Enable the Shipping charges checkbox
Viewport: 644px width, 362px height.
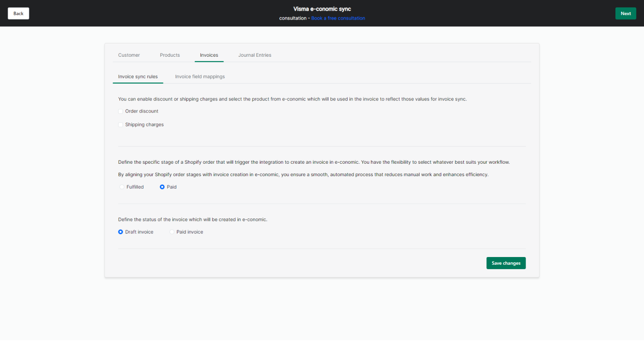pos(120,125)
